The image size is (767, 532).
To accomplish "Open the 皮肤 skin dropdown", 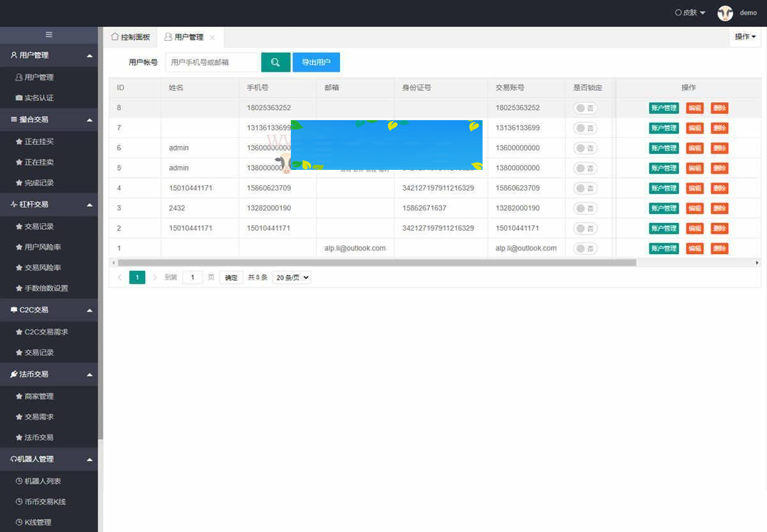I will pos(690,13).
